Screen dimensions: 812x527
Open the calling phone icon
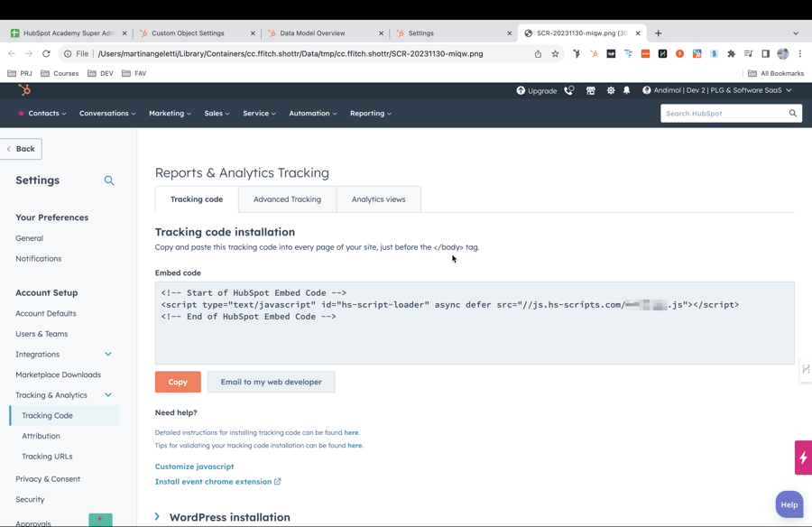click(x=568, y=90)
